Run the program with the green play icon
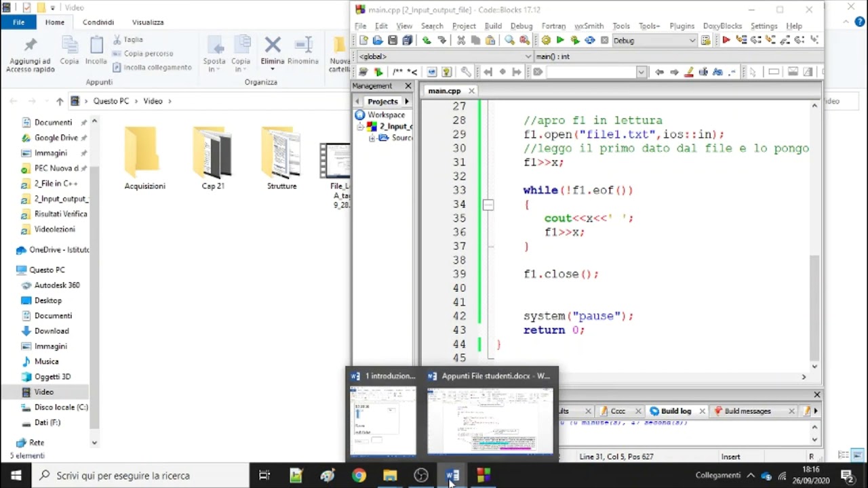Viewport: 868px width, 488px height. pos(560,41)
